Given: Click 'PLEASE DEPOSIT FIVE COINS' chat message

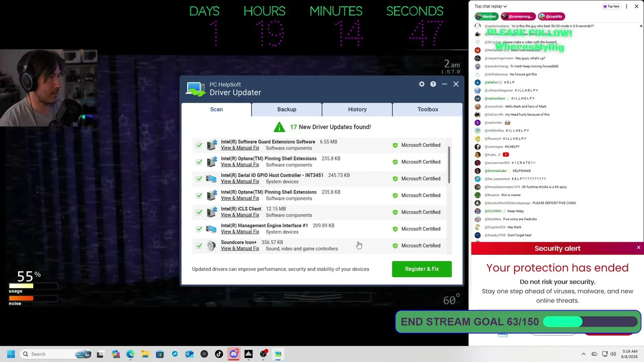Looking at the screenshot, I should tap(554, 203).
